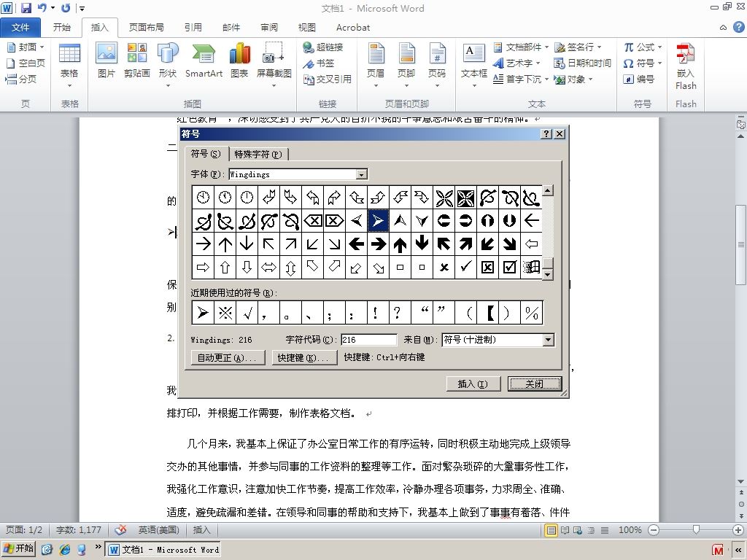Toggle Print Layout view in status bar
Image resolution: width=747 pixels, height=560 pixels.
point(551,530)
